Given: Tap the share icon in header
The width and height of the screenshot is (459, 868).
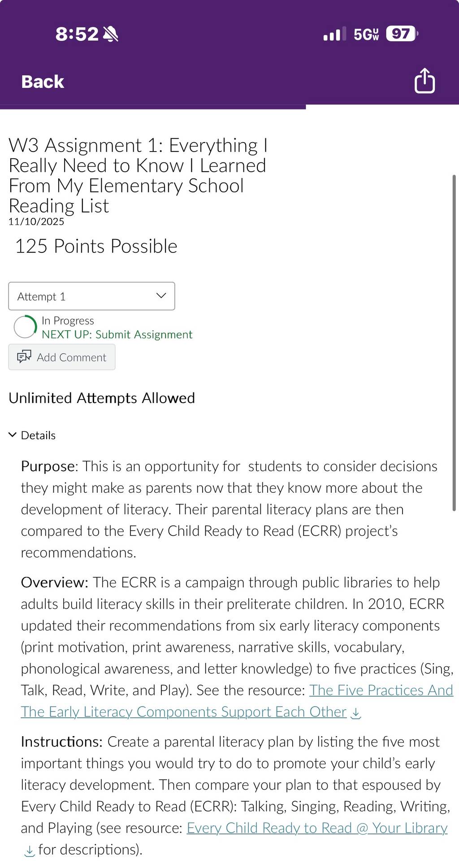Looking at the screenshot, I should click(424, 81).
